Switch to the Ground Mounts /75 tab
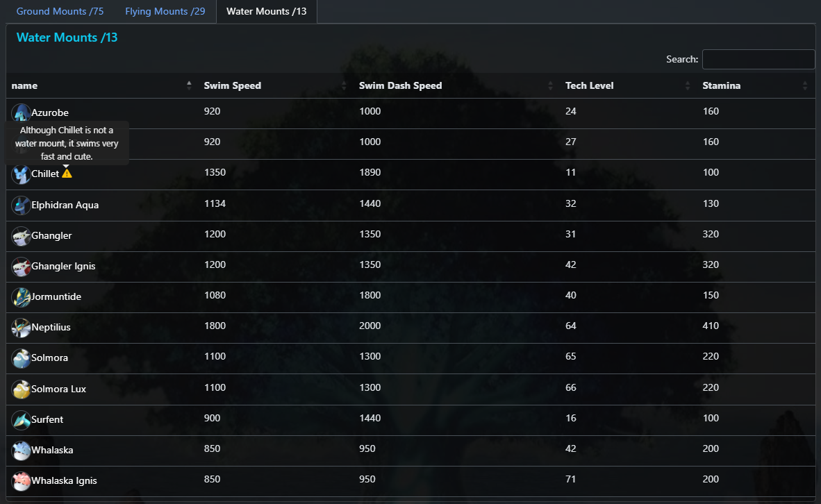Viewport: 821px width, 504px height. click(x=60, y=12)
